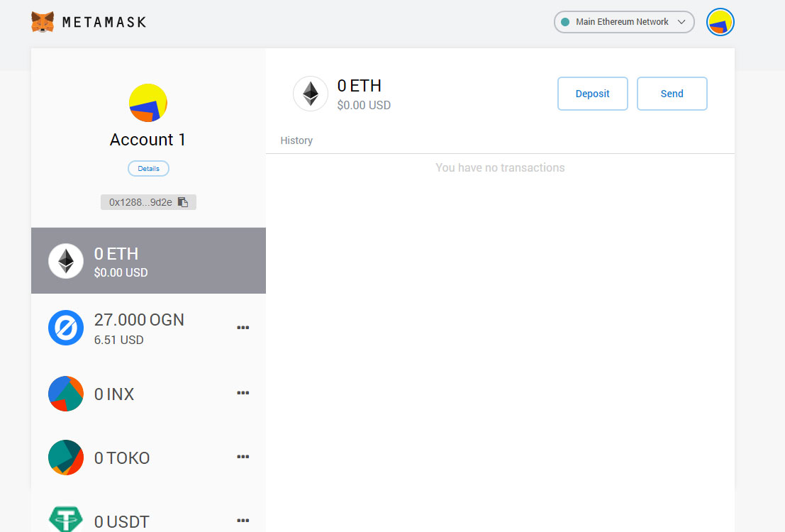Image resolution: width=785 pixels, height=532 pixels.
Task: Open TOKO token options menu
Action: [243, 457]
